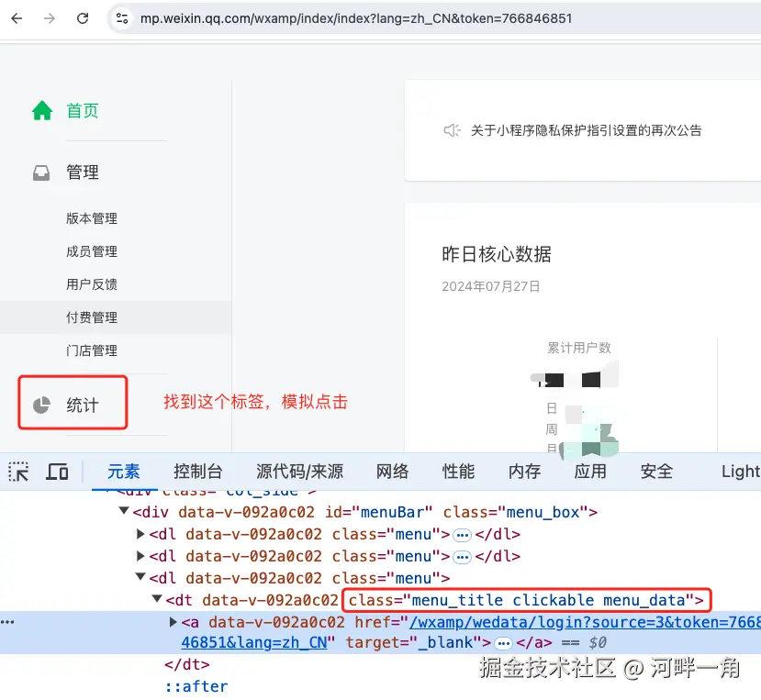This screenshot has width=761, height=700.
Task: Open 版本管理 in sidebar
Action: point(92,218)
